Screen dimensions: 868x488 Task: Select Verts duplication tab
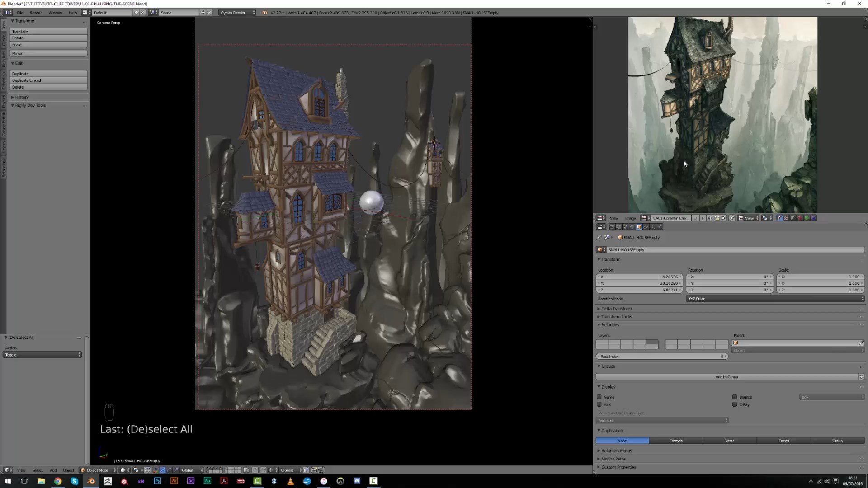730,441
